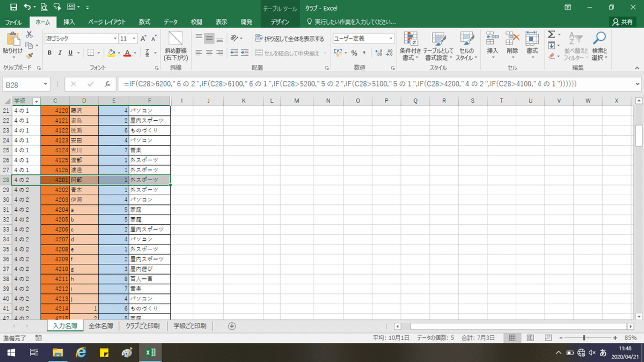Viewport: 644px width, 362px height.
Task: Click the Format Painter brush icon
Action: pyautogui.click(x=30, y=55)
